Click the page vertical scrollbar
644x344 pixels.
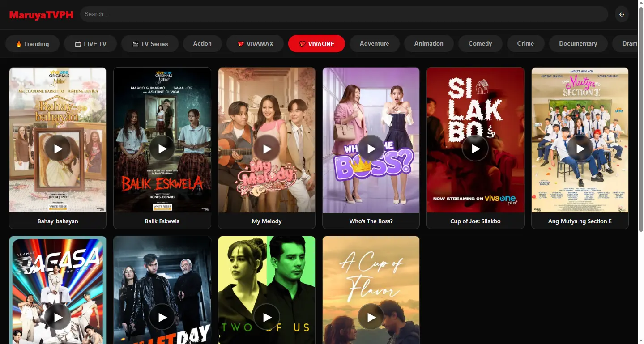pyautogui.click(x=641, y=119)
